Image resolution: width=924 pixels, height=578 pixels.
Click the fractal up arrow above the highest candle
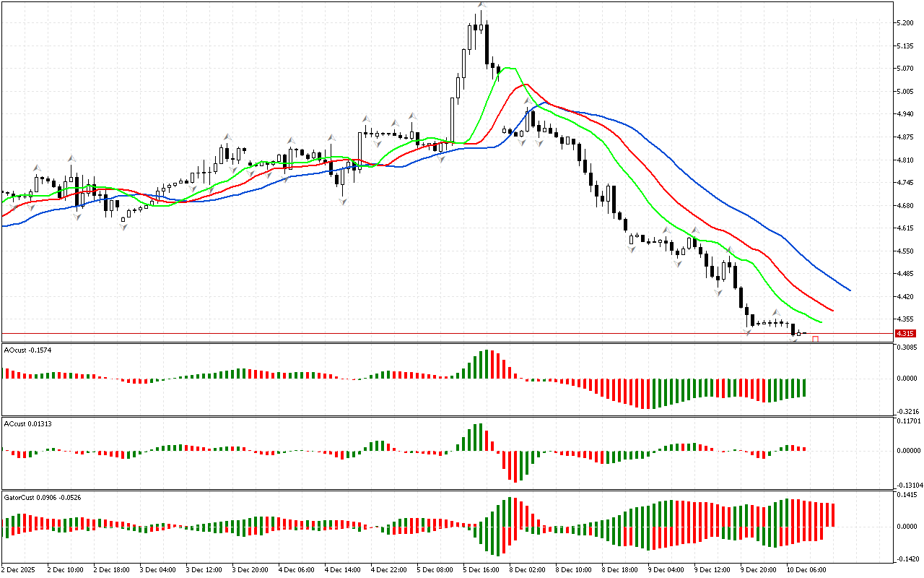pyautogui.click(x=481, y=5)
